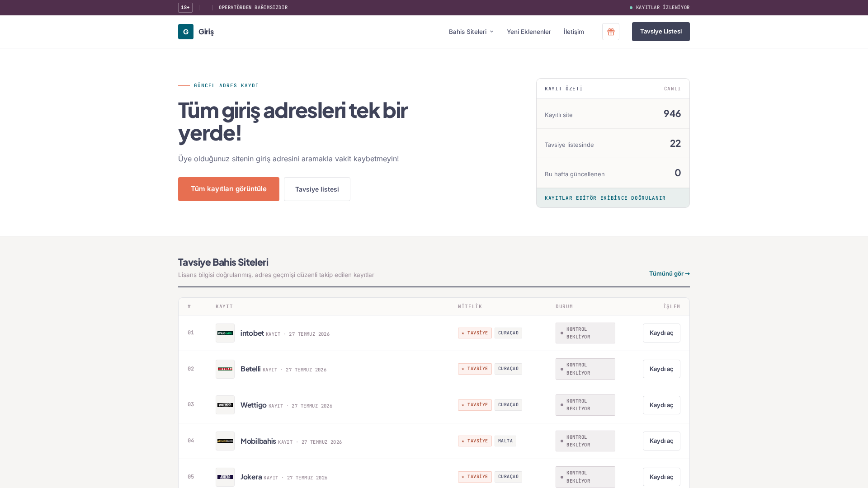Click the Tavsiye Listesi header button
Screen dimensions: 868x488
point(661,32)
